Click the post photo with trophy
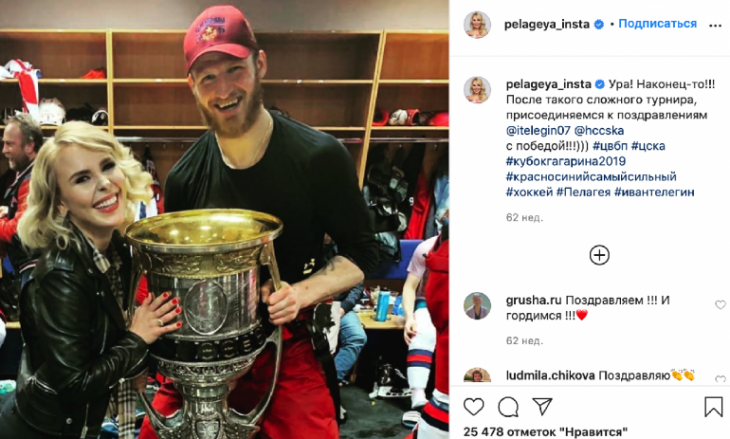The image size is (730, 439). click(224, 220)
